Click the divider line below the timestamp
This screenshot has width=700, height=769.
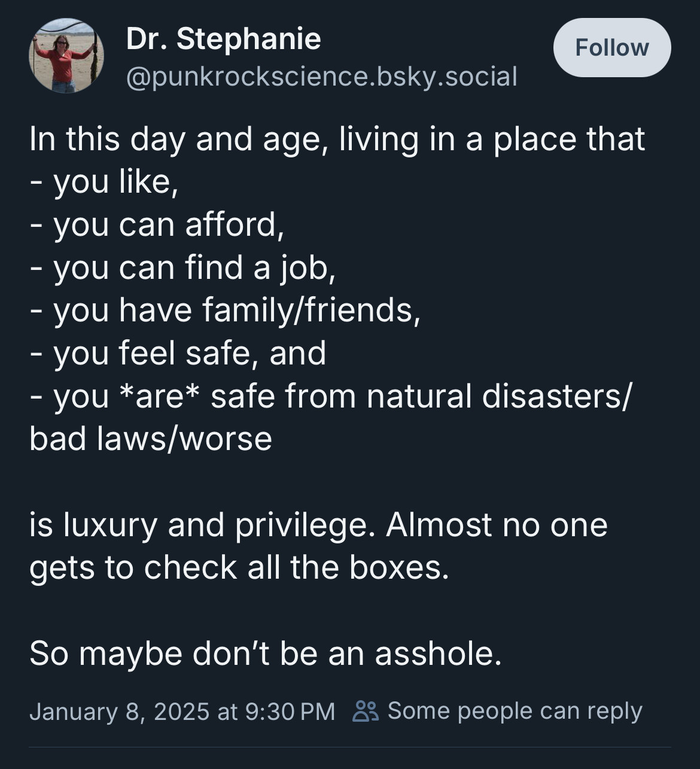pyautogui.click(x=350, y=747)
